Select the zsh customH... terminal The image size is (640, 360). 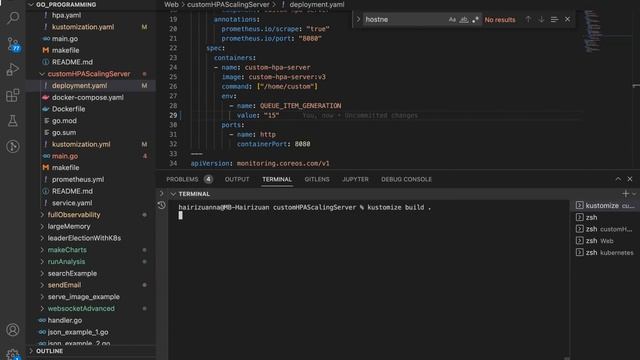(x=605, y=229)
